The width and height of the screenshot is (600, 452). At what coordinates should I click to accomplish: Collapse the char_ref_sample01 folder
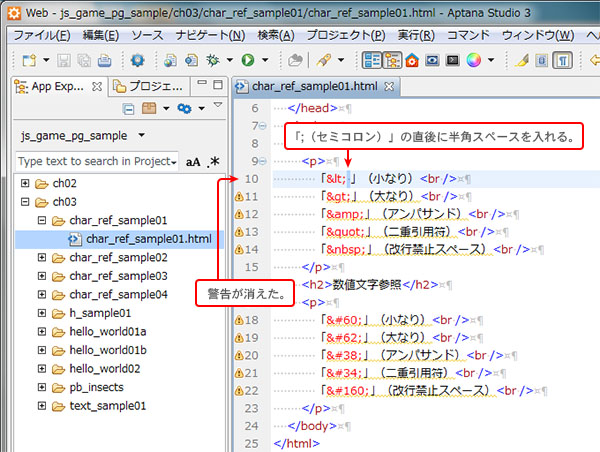(x=42, y=220)
